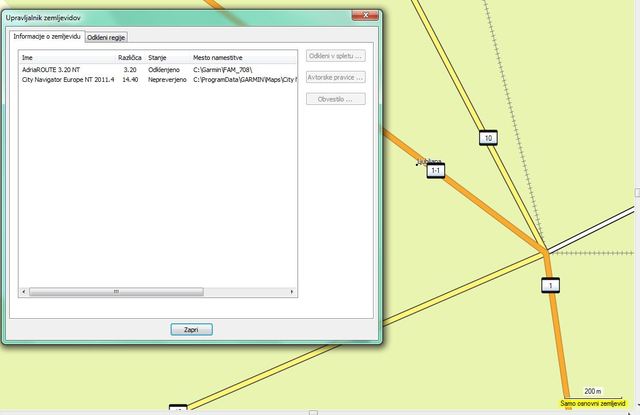Click road shield 10 on map

pos(488,138)
